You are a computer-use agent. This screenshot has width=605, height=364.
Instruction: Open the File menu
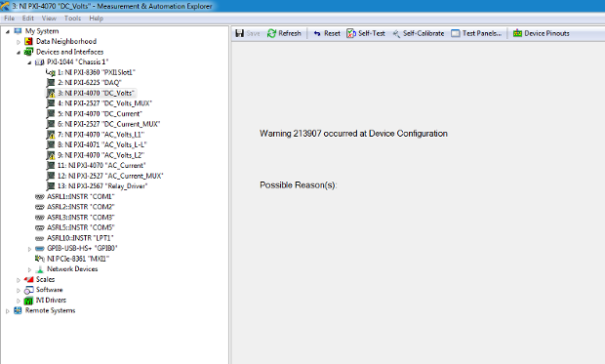point(9,19)
